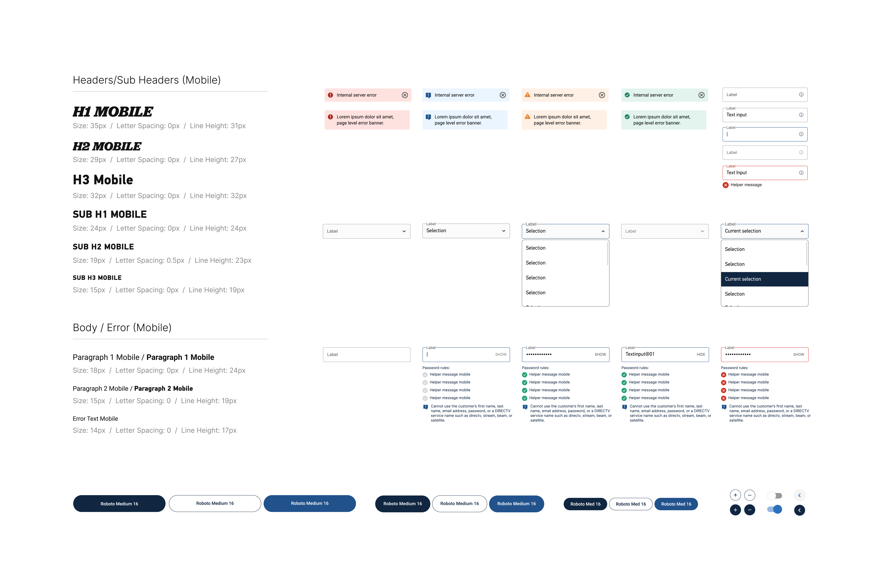Image resolution: width=879 pixels, height=588 pixels.
Task: Click the red error icon in page level banner
Action: (330, 117)
